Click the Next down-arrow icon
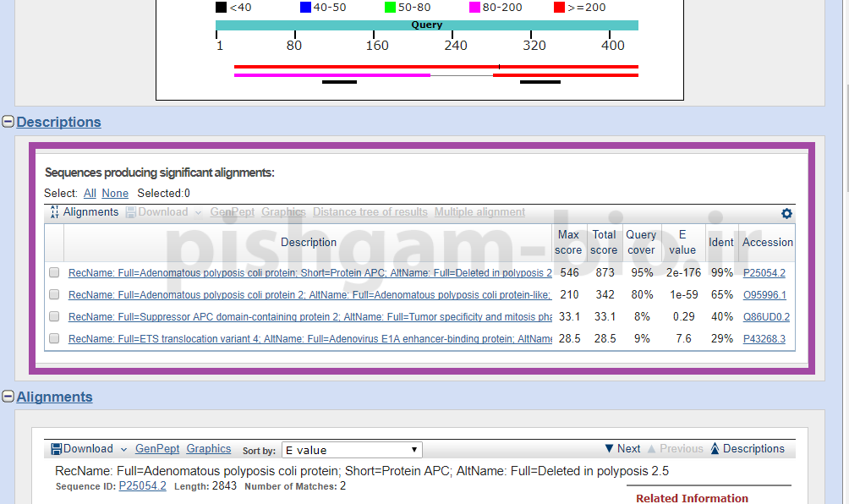849x504 pixels. tap(609, 449)
